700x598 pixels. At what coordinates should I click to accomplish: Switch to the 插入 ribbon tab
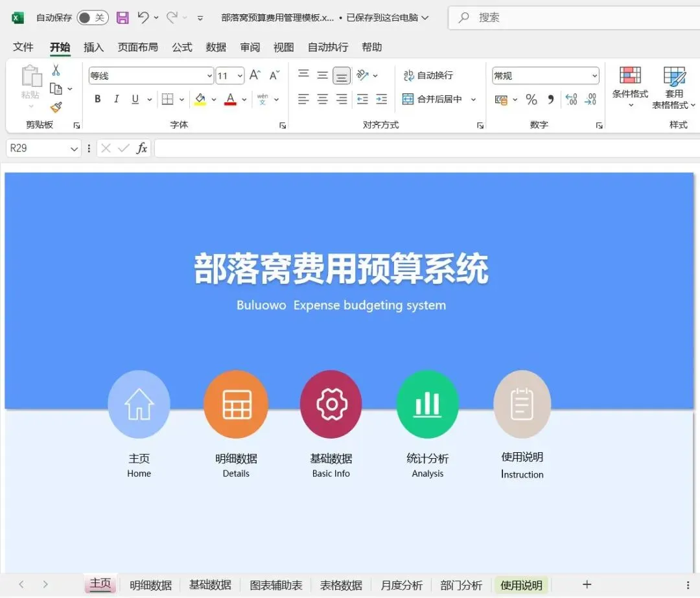click(93, 47)
